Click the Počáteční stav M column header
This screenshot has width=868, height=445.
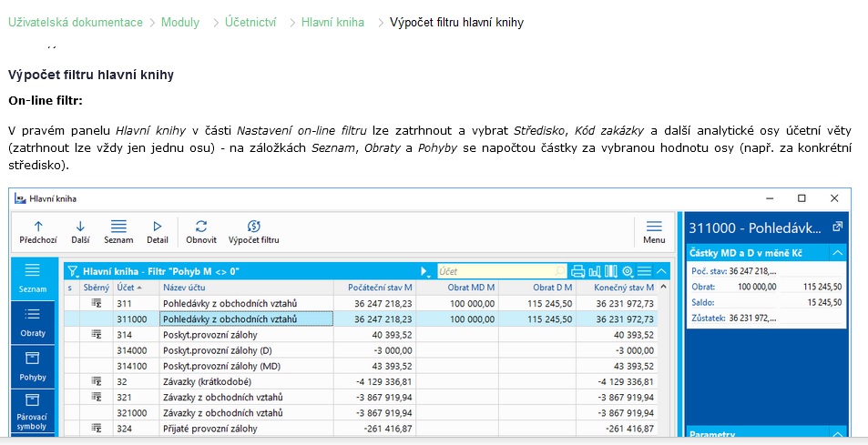click(374, 288)
